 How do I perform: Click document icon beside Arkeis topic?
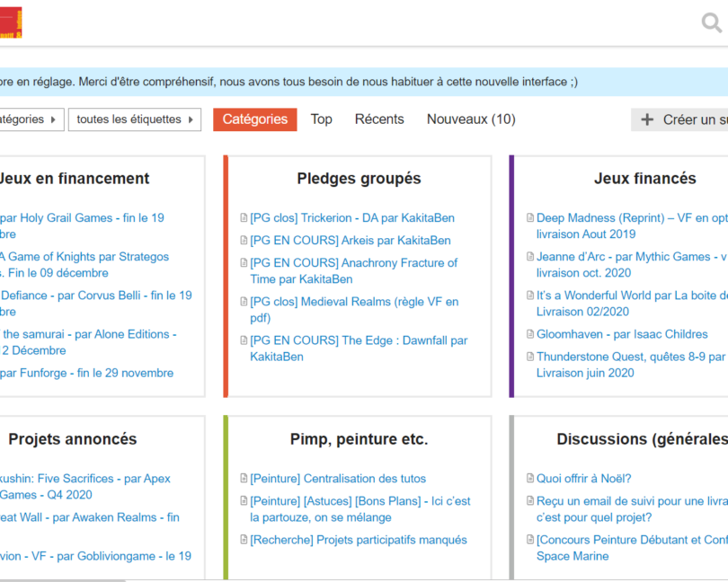[x=244, y=241]
